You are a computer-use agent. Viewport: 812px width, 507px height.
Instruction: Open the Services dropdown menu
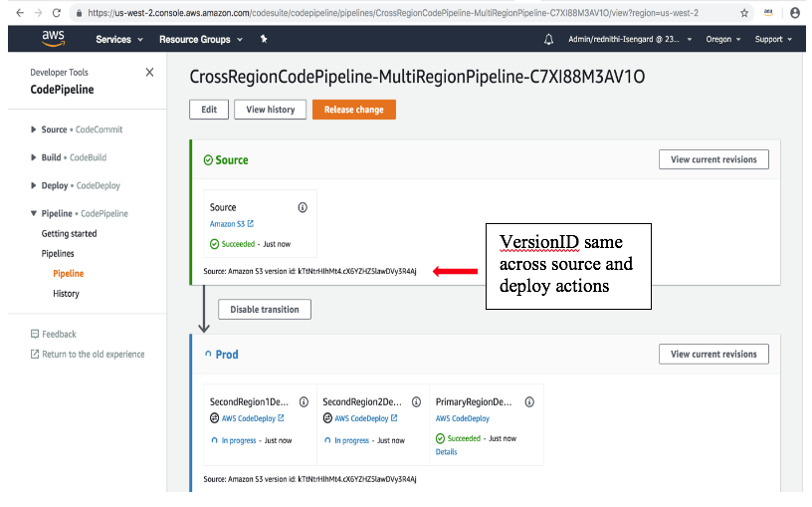[x=119, y=40]
